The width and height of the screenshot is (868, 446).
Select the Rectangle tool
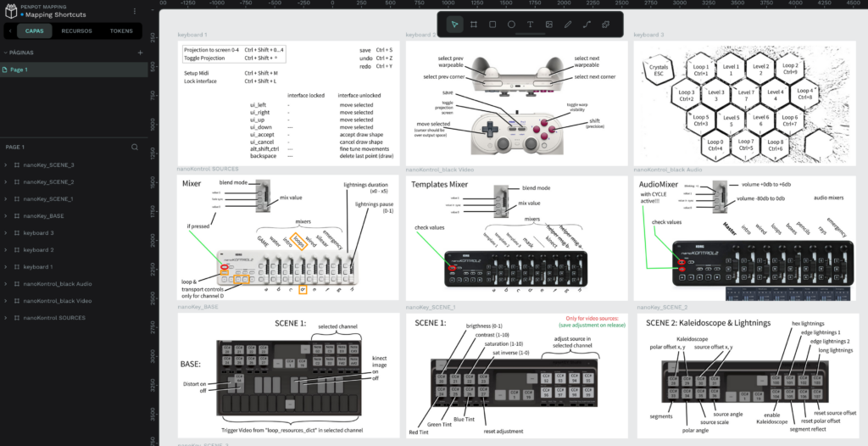click(492, 25)
